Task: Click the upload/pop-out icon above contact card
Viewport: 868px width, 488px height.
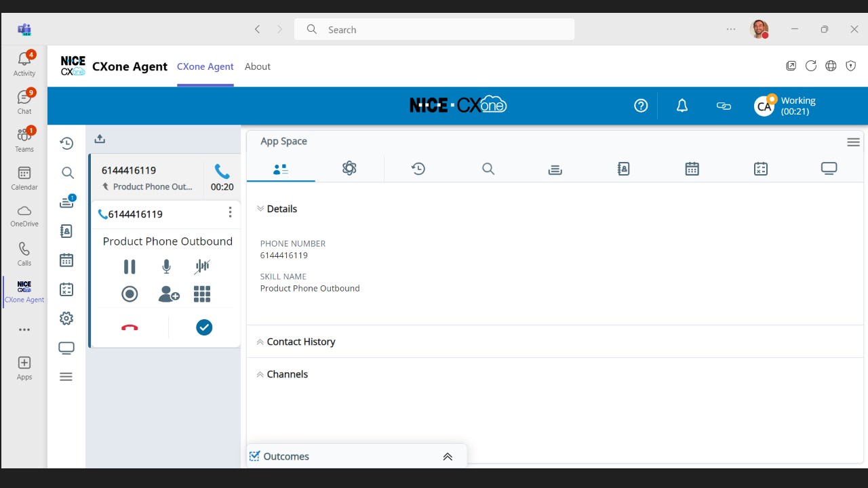Action: click(x=100, y=139)
